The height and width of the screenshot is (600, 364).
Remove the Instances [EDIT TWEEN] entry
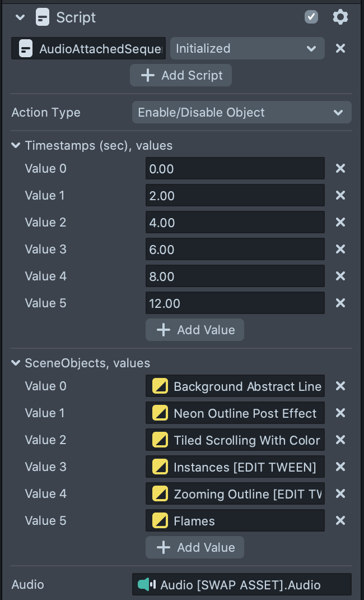pyautogui.click(x=340, y=467)
